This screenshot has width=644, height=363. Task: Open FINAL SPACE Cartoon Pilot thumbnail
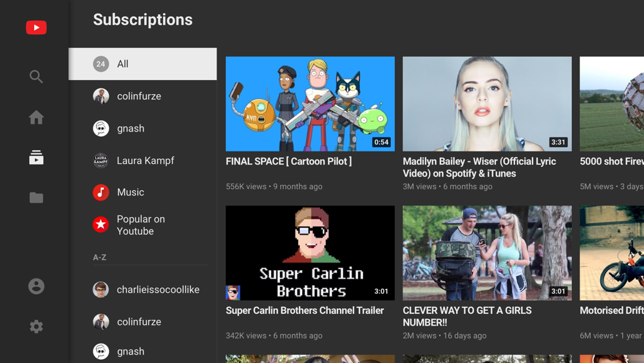click(310, 104)
